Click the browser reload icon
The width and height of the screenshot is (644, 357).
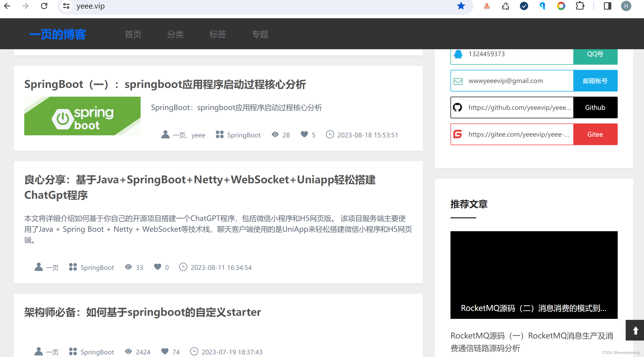(44, 6)
